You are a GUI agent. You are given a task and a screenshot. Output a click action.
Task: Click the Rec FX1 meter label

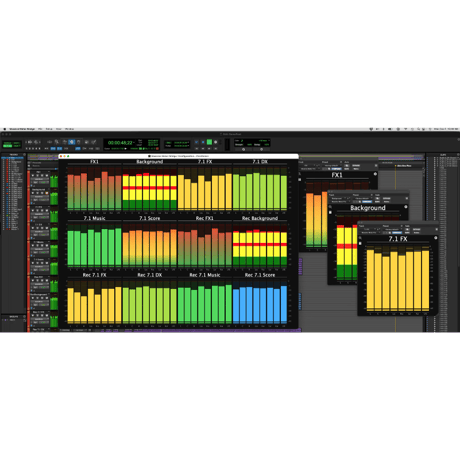205,218
